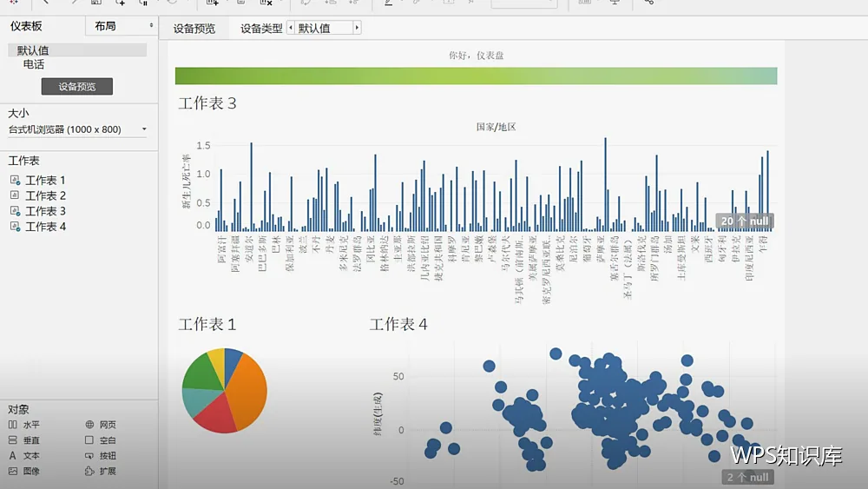Click the 工作表 2 sheet icon

click(x=15, y=195)
